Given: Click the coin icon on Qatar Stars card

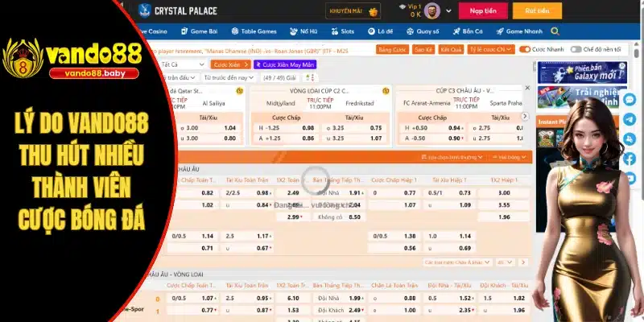Looking at the screenshot, I should tap(239, 91).
